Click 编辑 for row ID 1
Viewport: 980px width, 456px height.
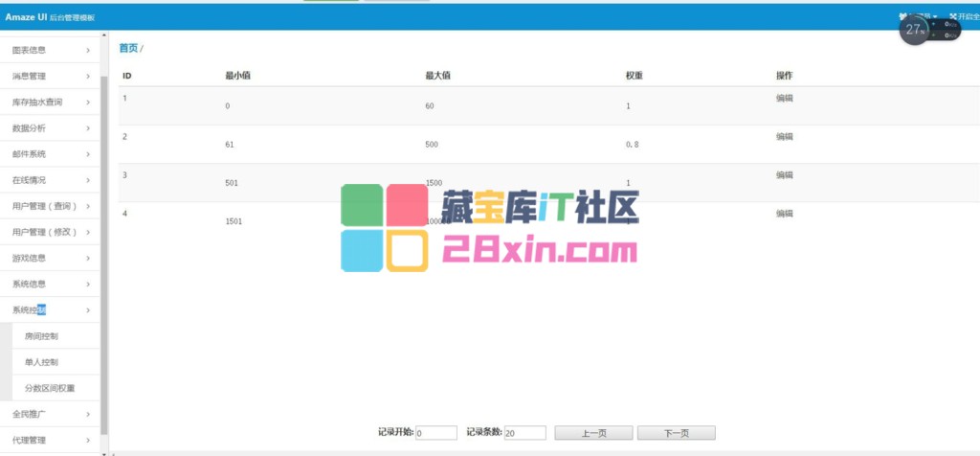(785, 99)
